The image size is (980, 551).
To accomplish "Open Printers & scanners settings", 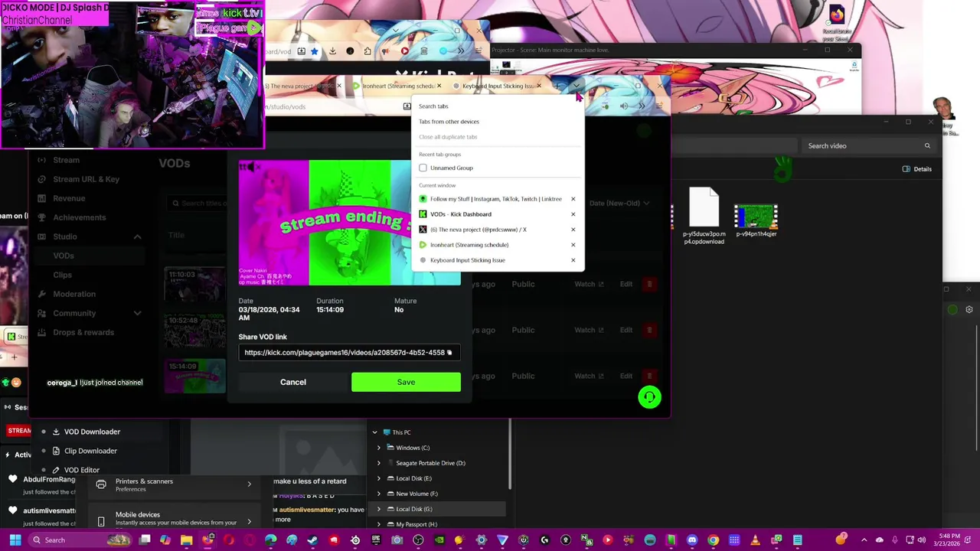I will click(173, 484).
